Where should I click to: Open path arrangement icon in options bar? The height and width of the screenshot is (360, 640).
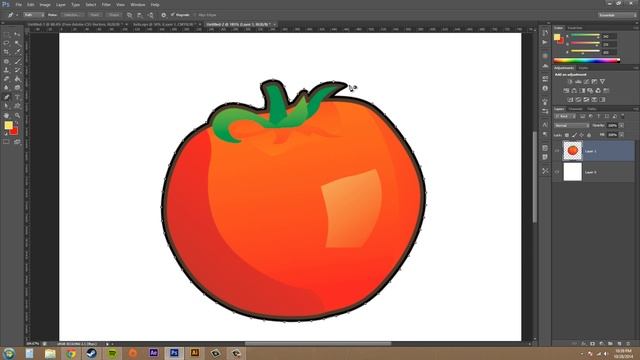click(x=151, y=15)
